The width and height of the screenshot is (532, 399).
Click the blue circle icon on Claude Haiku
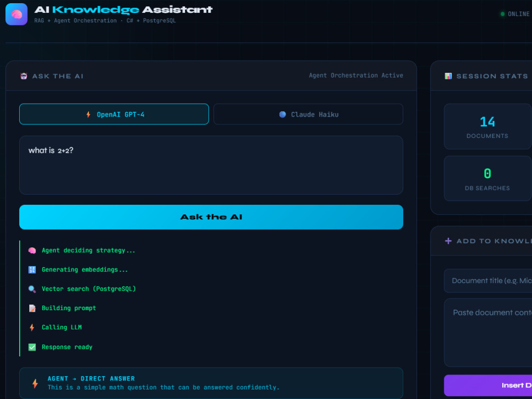coord(282,114)
